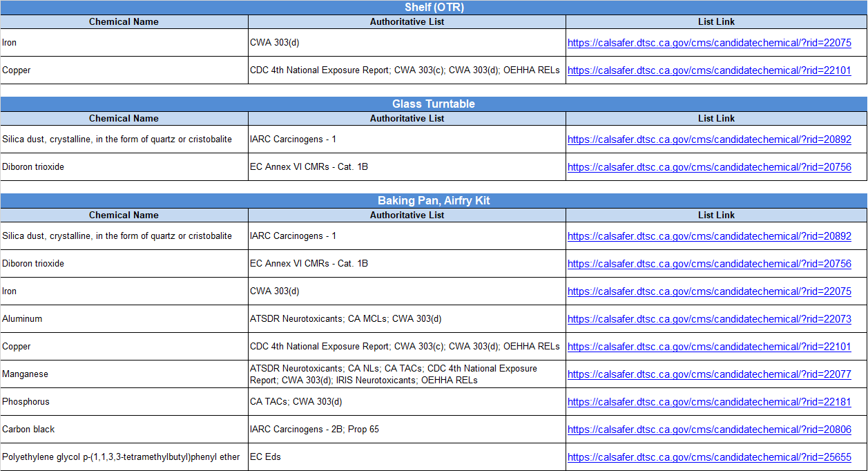Open Iron link under Baking Pan, Airfry Kit
Viewport: 868px width, 471px height.
pyautogui.click(x=709, y=291)
